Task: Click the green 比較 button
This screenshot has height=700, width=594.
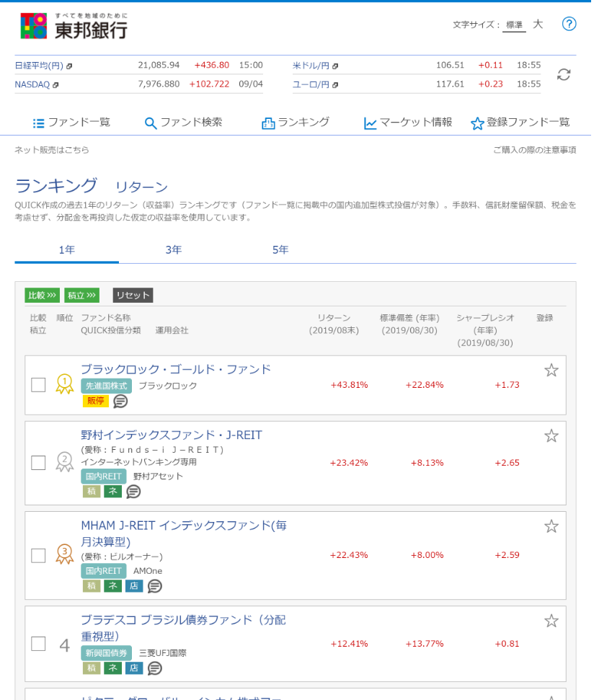Action: (42, 295)
